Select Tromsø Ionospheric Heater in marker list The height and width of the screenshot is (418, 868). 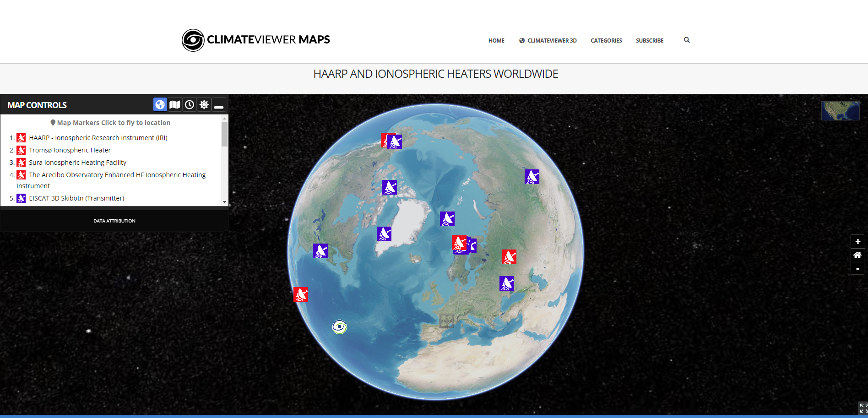click(70, 150)
